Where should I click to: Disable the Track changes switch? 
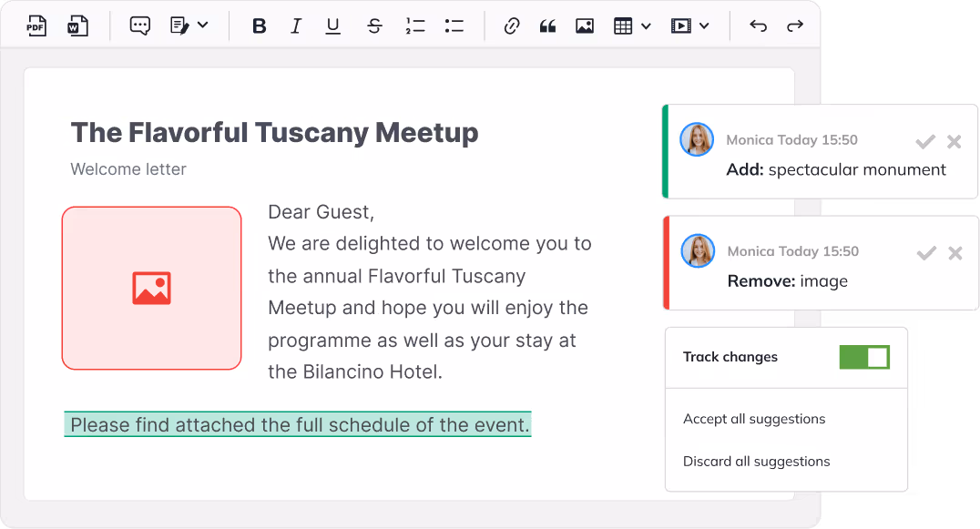[x=863, y=357]
